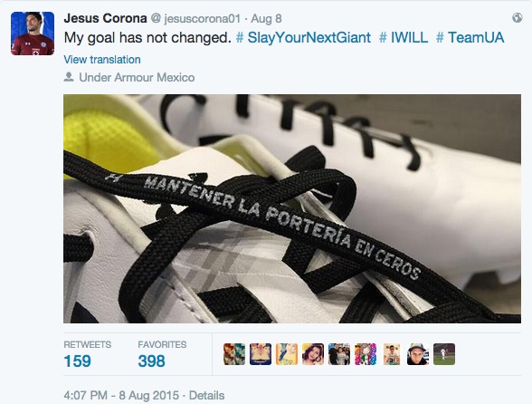Click the globe icon on the tweet
Image resolution: width=532 pixels, height=404 pixels.
tap(518, 17)
